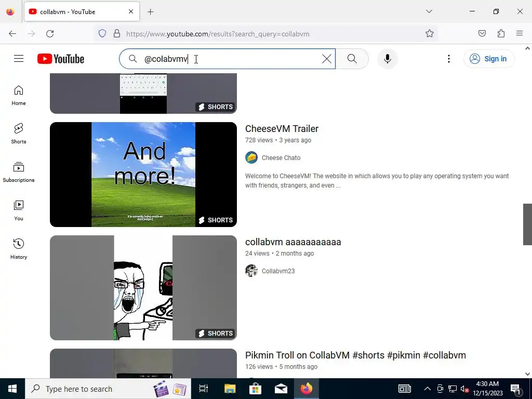532x399 pixels.
Task: Visit the Cheese Chato channel name
Action: pyautogui.click(x=281, y=158)
